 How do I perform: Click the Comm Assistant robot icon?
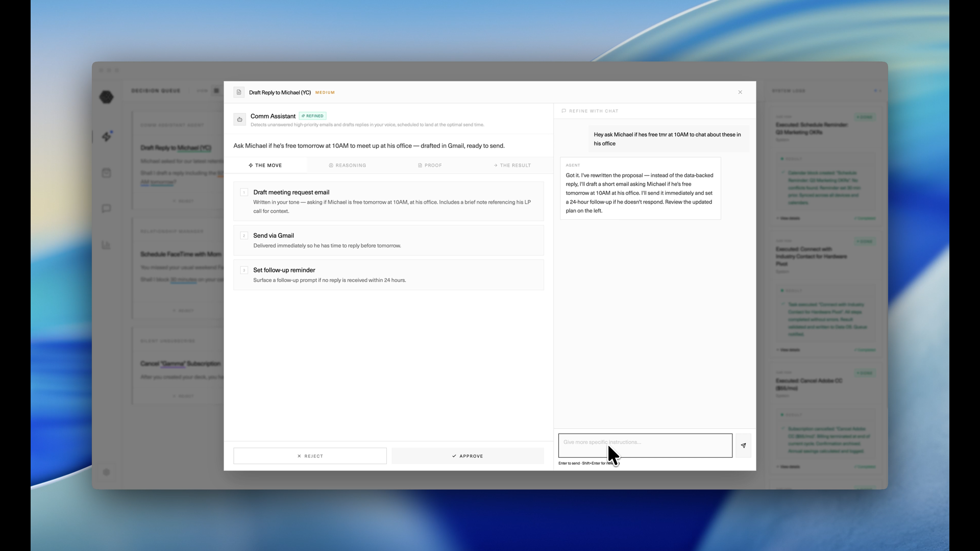click(x=239, y=119)
